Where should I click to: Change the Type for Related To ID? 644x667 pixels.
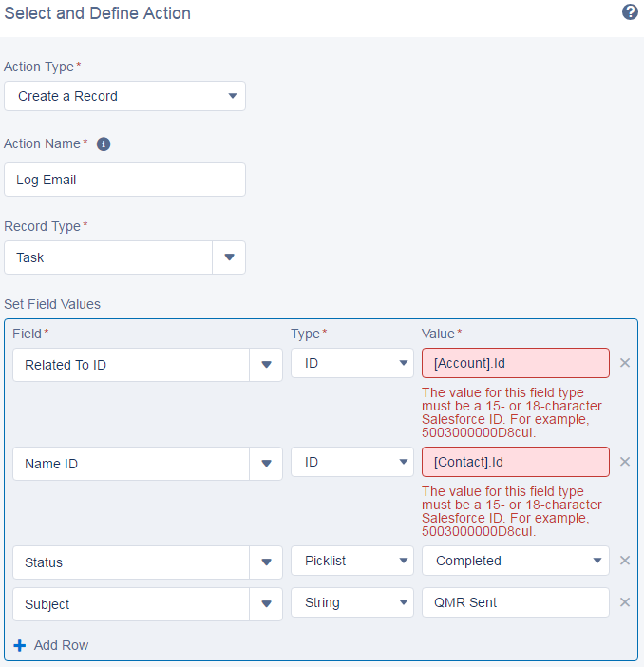pos(352,363)
